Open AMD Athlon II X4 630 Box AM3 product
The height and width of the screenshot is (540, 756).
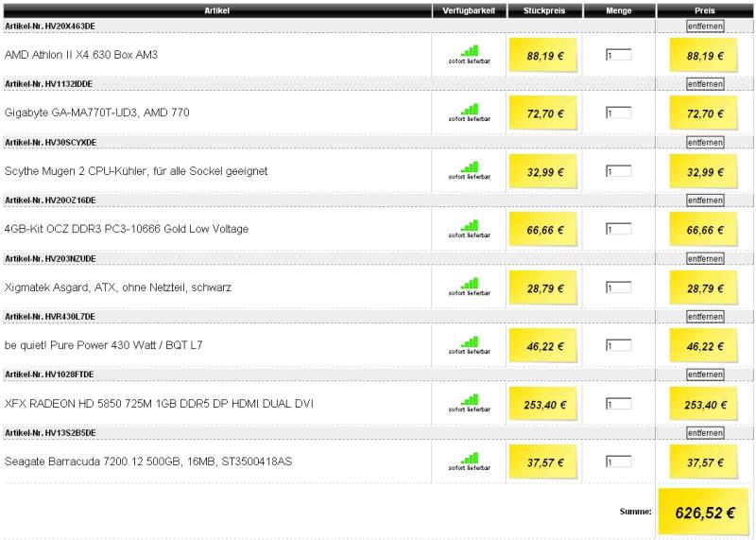81,55
